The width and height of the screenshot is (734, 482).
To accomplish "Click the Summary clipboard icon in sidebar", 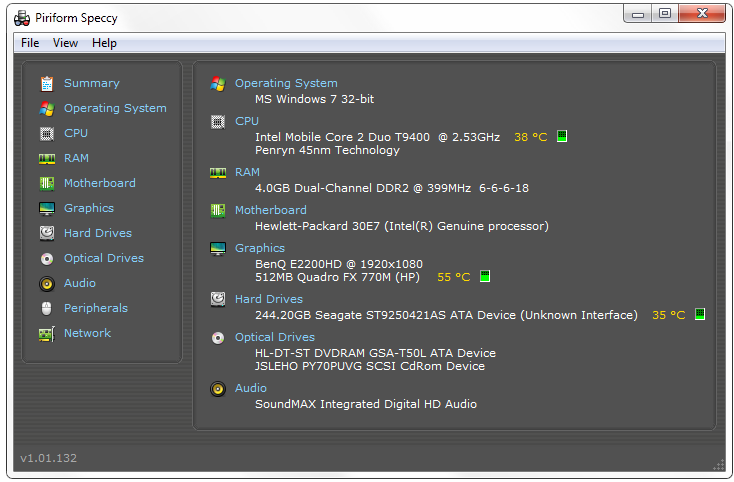I will 47,84.
